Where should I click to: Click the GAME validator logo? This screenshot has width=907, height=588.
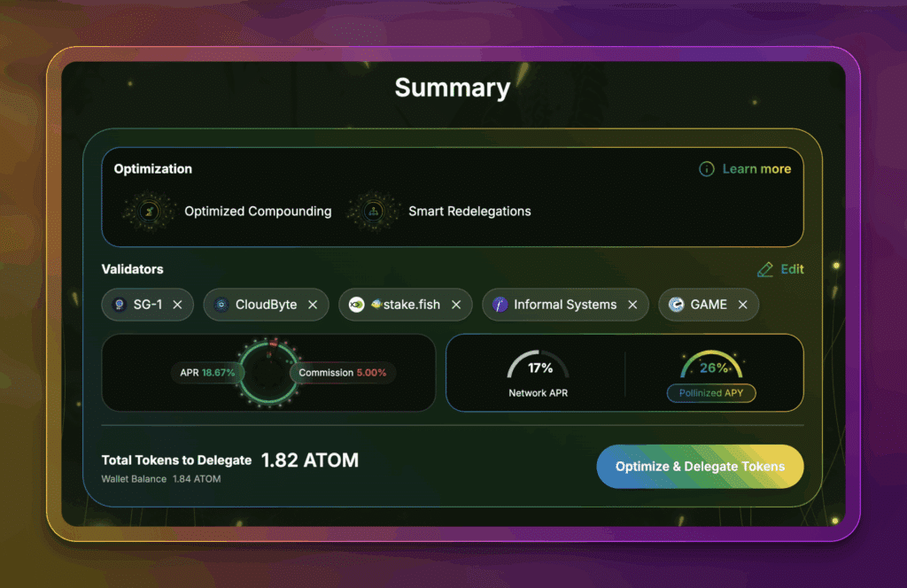tap(676, 305)
